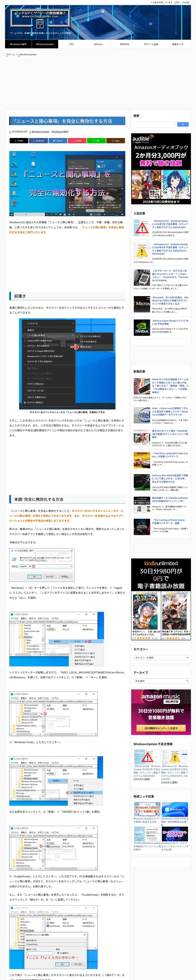This screenshot has height=980, width=196.
Task: Click the 人気記事 sidebar heading
Action: [x=139, y=213]
